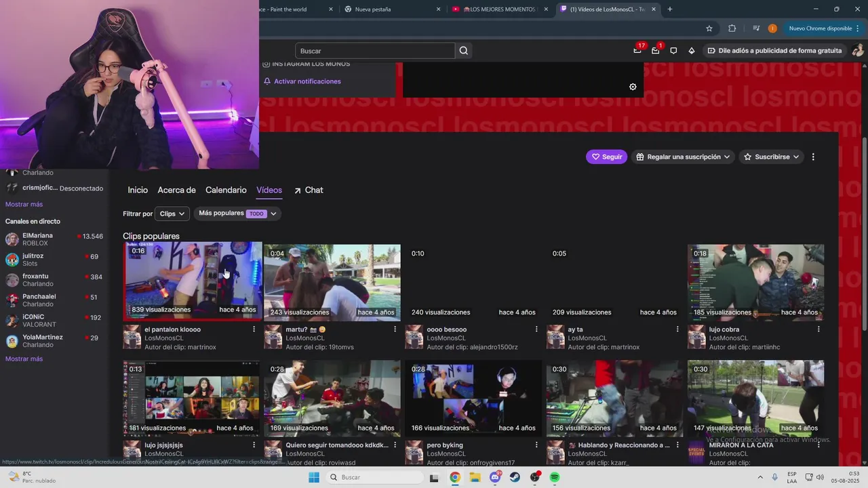Click the Windows taskbar 'Buscar' search box
This screenshot has height=488, width=868.
tap(374, 477)
